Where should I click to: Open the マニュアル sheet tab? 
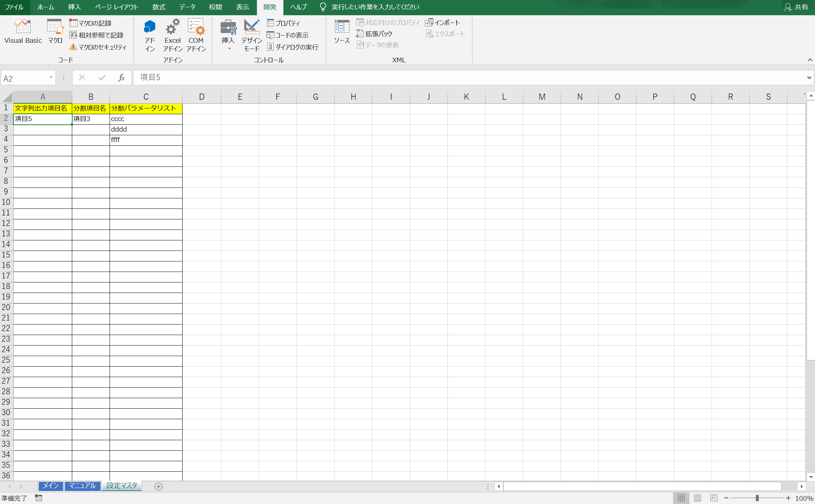82,486
